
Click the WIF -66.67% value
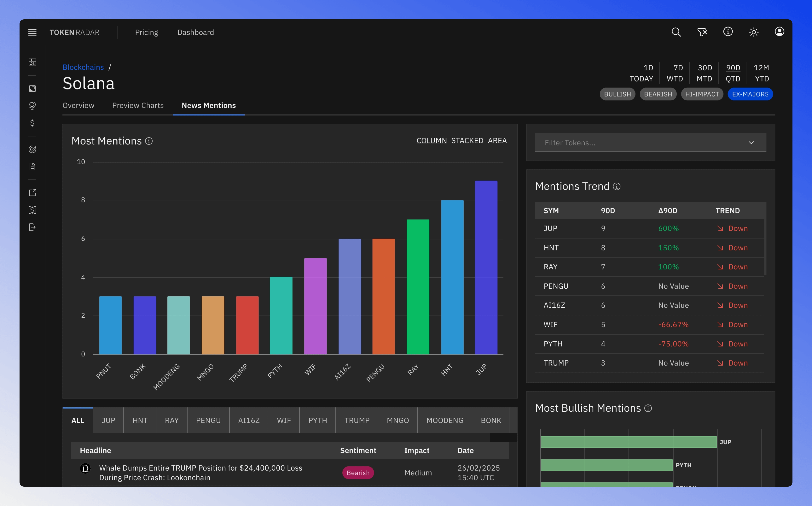[x=673, y=325]
